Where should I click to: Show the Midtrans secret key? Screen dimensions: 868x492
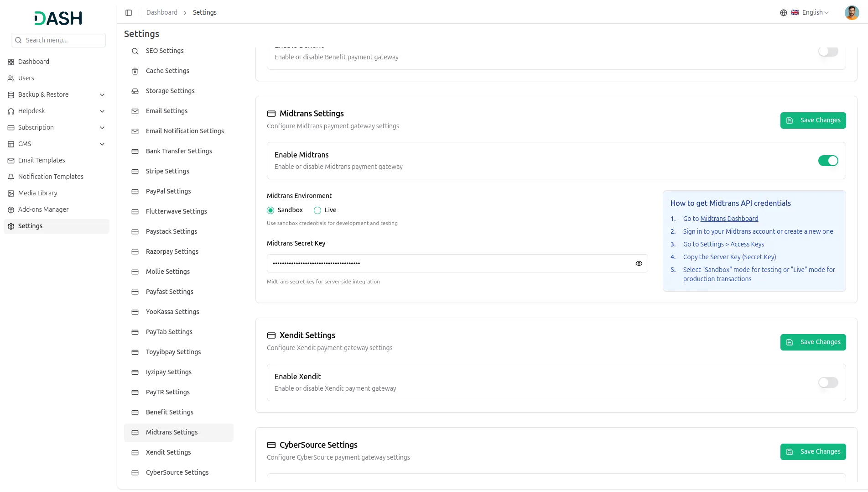[639, 263]
